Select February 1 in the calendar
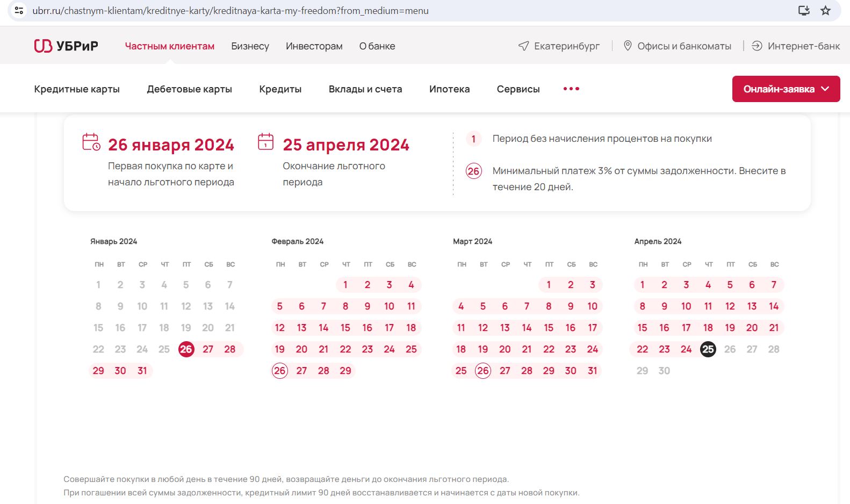Screen dimensions: 850x504 pos(345,285)
